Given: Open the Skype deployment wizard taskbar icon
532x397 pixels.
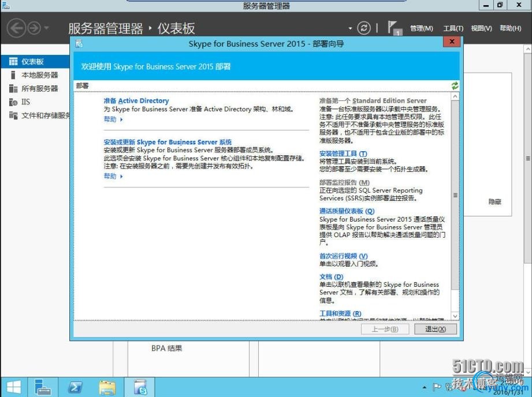Looking at the screenshot, I should click(140, 387).
